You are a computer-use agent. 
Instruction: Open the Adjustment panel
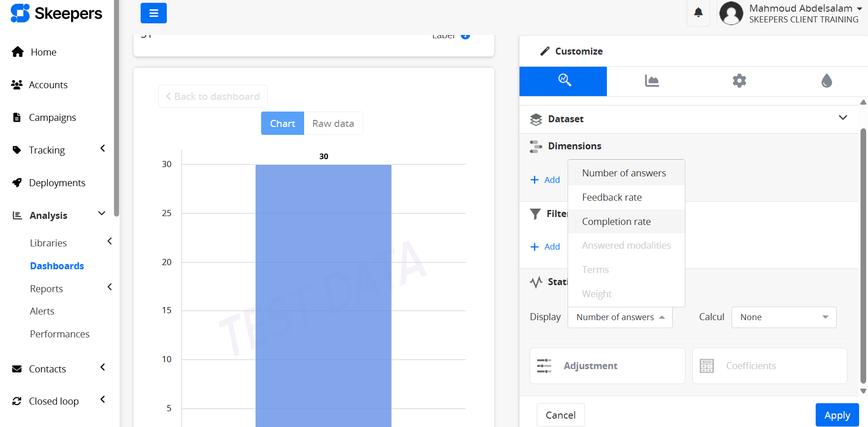[x=607, y=366]
